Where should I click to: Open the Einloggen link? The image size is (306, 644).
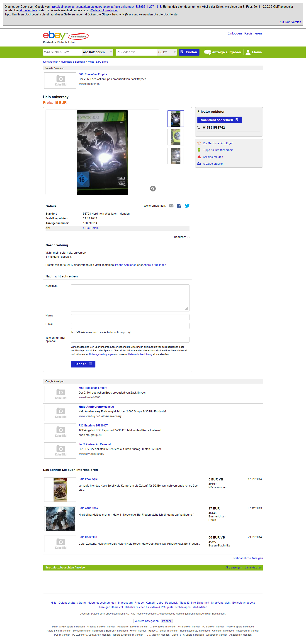(234, 34)
